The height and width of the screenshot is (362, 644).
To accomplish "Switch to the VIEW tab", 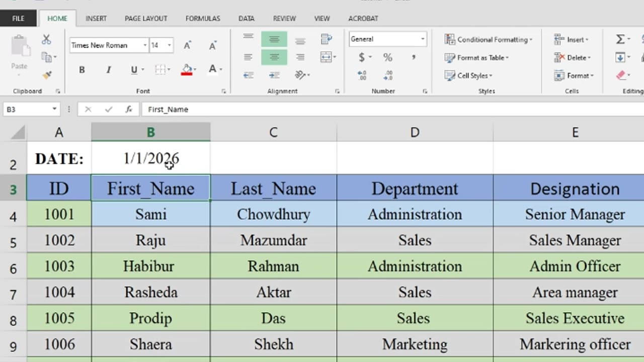I will (322, 18).
